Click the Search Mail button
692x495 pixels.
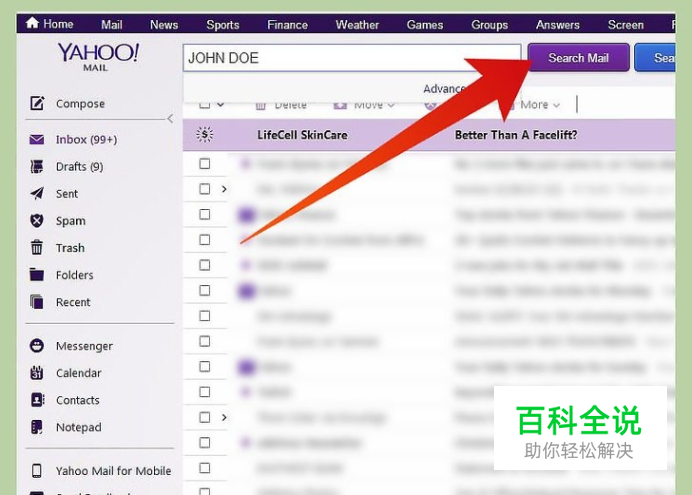coord(578,57)
